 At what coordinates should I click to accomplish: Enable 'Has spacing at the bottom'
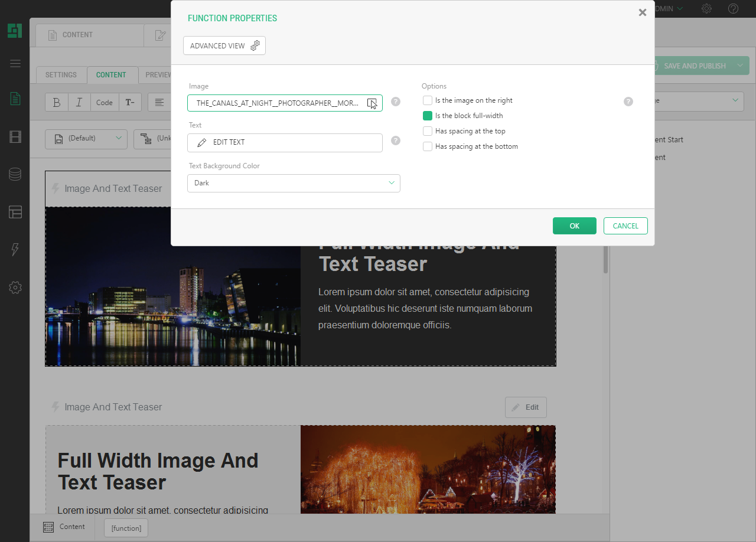point(428,146)
